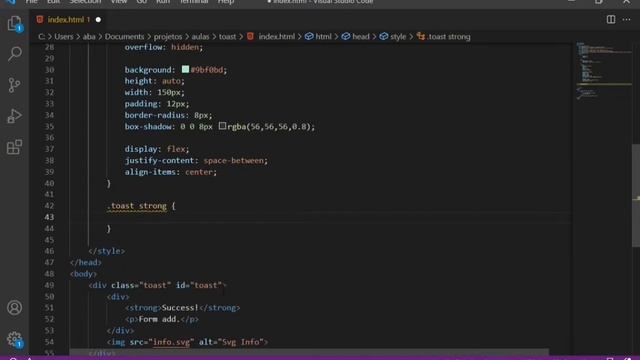Image resolution: width=640 pixels, height=360 pixels.
Task: Open the Explorer view in activity bar
Action: 14,23
